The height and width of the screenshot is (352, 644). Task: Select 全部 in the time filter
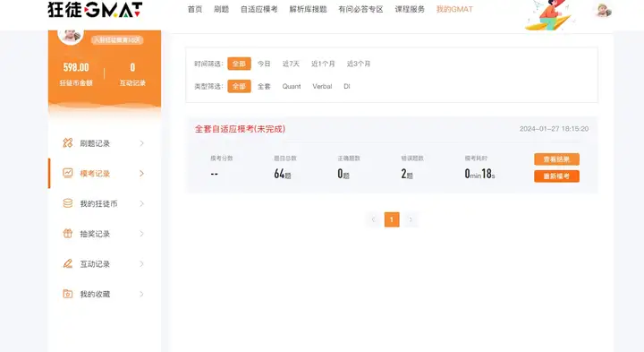click(239, 64)
